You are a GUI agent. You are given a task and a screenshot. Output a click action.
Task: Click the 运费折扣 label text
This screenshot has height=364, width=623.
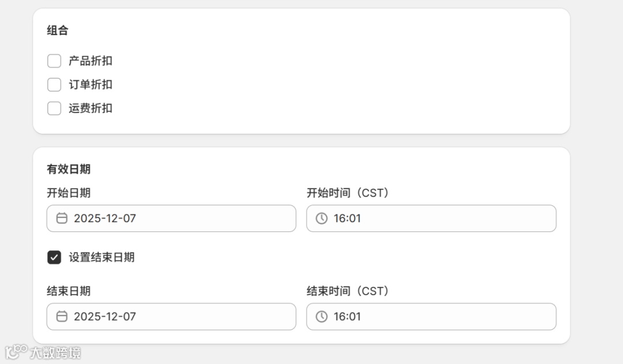pyautogui.click(x=91, y=108)
